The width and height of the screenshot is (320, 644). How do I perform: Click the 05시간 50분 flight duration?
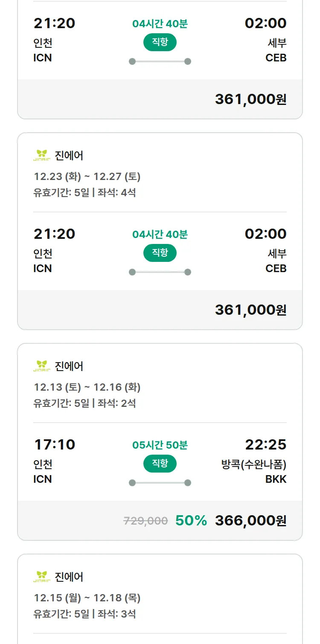pos(160,445)
